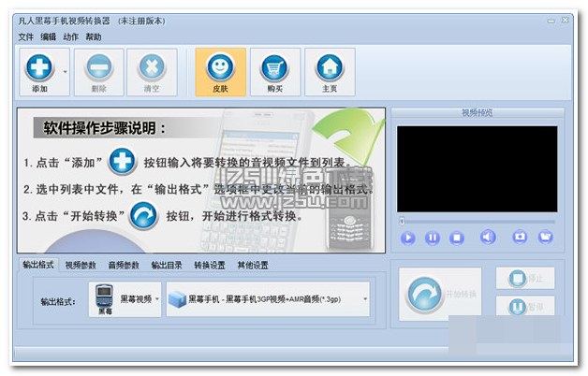Open the 编辑 menu
The height and width of the screenshot is (376, 588).
click(49, 36)
